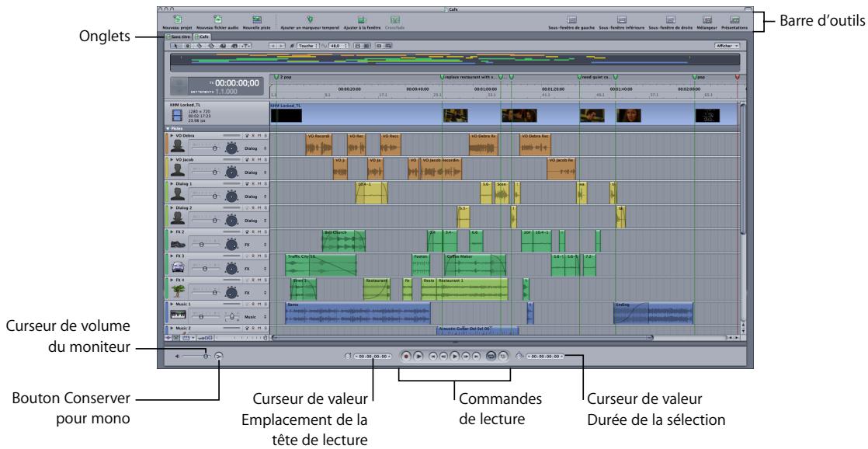
Task: Click the global timeline overview bar
Action: point(457,62)
